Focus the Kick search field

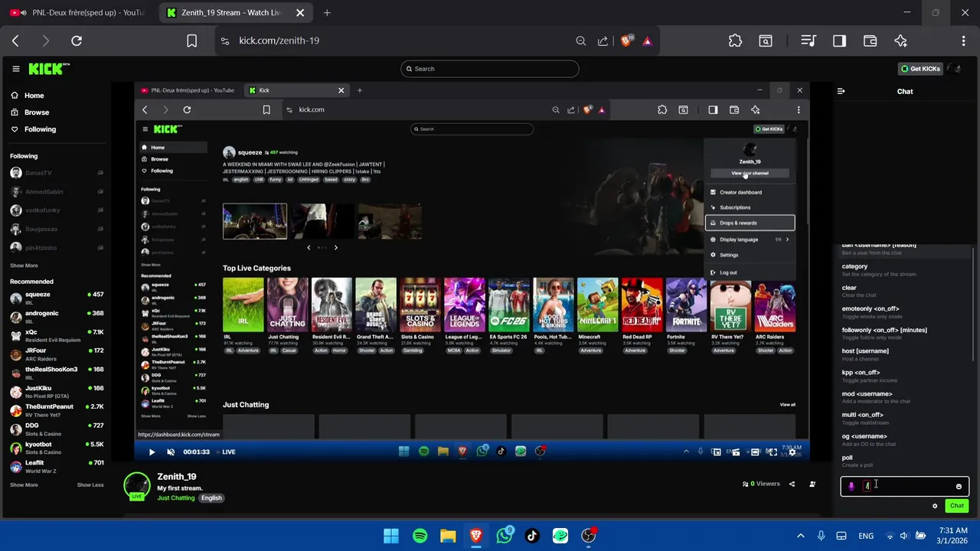[490, 69]
